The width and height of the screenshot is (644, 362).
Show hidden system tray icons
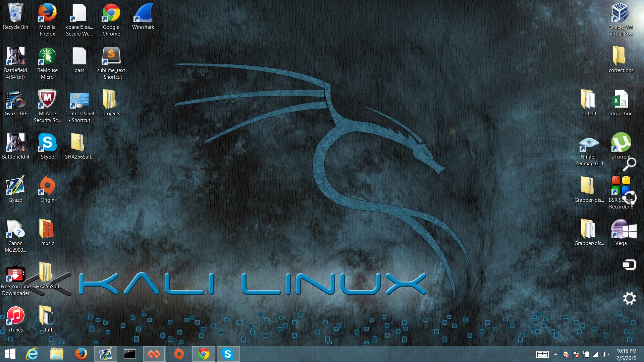coord(555,354)
